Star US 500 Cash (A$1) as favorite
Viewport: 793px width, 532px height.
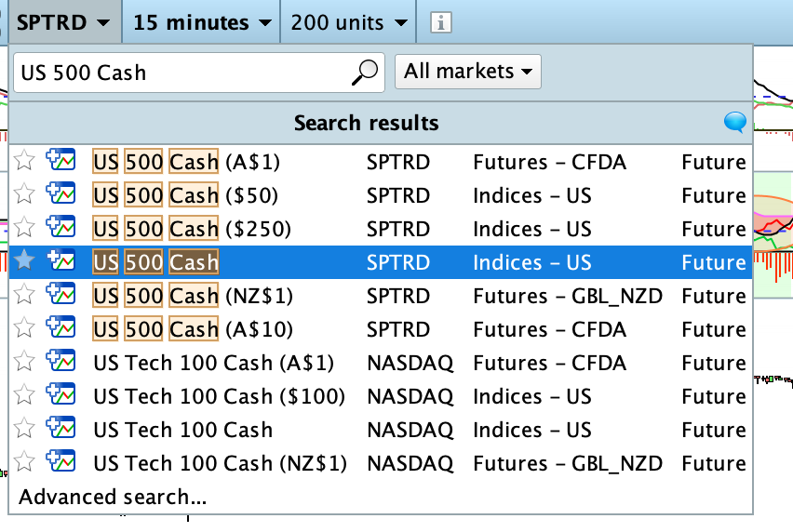click(x=25, y=162)
